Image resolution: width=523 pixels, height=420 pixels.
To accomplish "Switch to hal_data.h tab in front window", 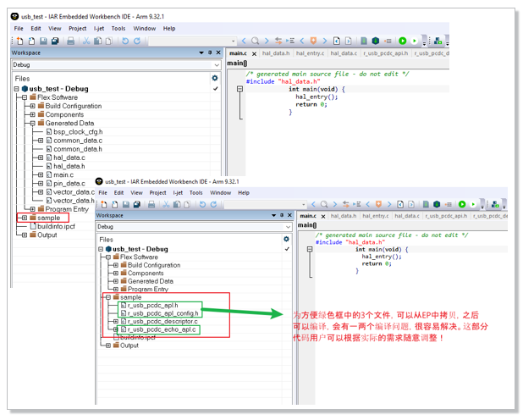I will 344,216.
